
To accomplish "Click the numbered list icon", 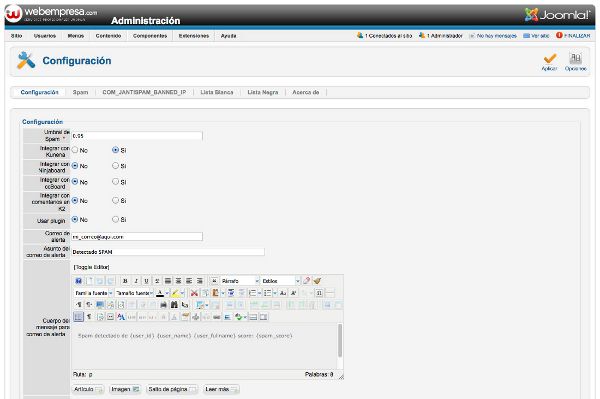I will coord(253,293).
